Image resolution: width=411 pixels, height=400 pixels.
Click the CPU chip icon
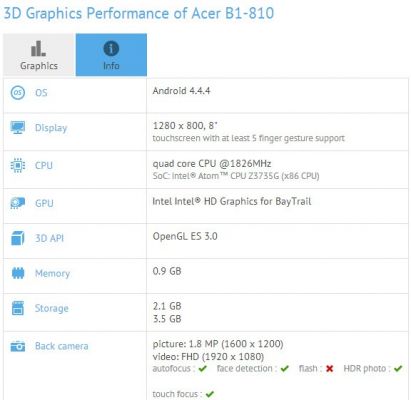pyautogui.click(x=18, y=165)
